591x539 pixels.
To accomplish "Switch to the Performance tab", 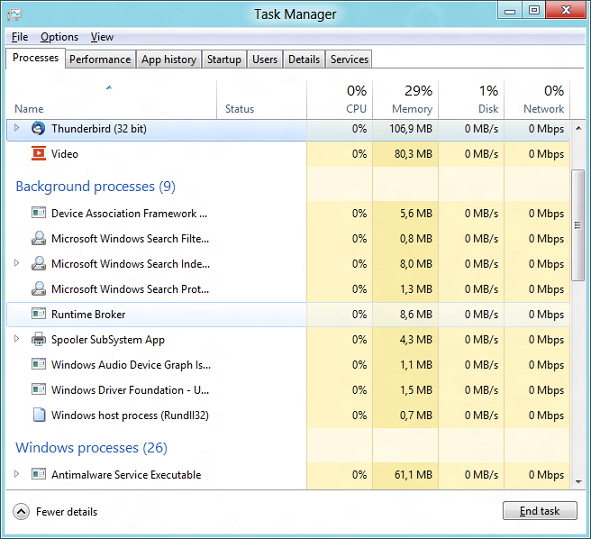I will (100, 60).
